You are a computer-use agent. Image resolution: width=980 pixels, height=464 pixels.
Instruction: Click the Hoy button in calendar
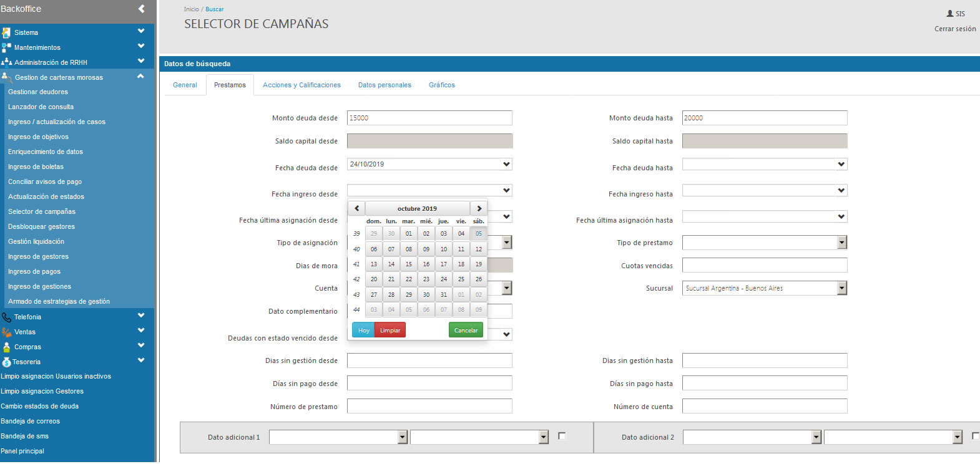click(364, 330)
